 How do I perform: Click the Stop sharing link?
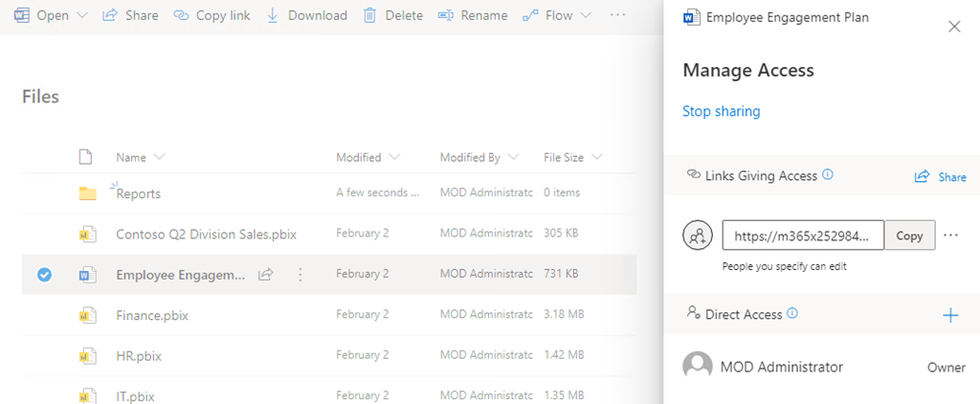[x=721, y=111]
